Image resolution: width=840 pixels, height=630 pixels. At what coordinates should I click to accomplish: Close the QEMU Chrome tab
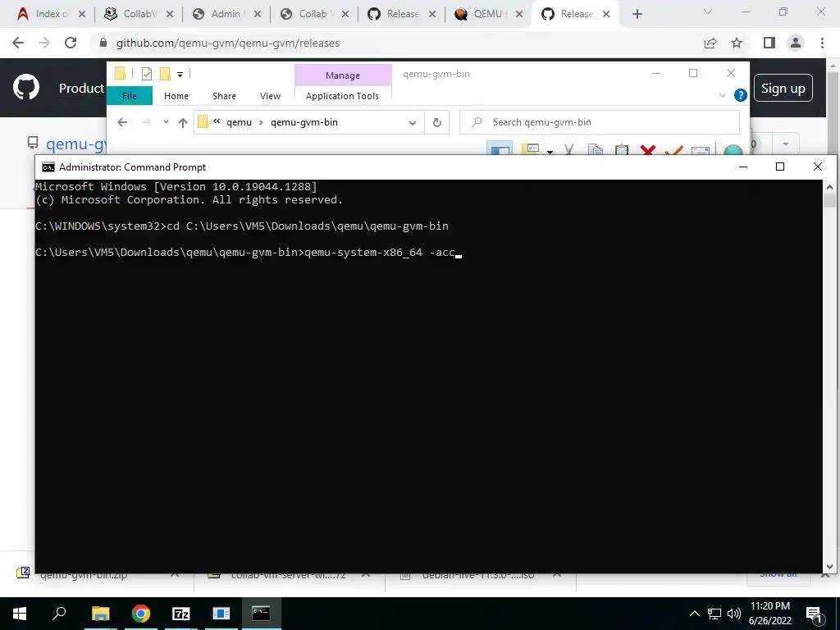pyautogui.click(x=518, y=15)
